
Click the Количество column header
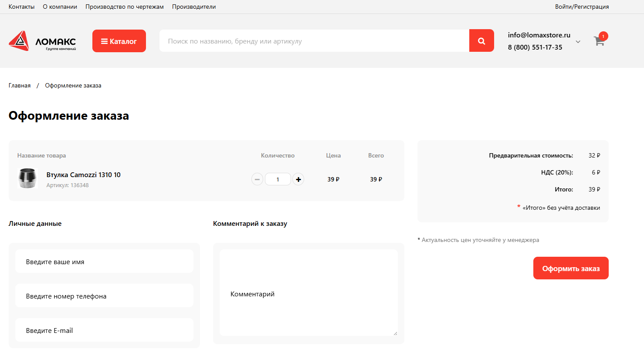(278, 155)
